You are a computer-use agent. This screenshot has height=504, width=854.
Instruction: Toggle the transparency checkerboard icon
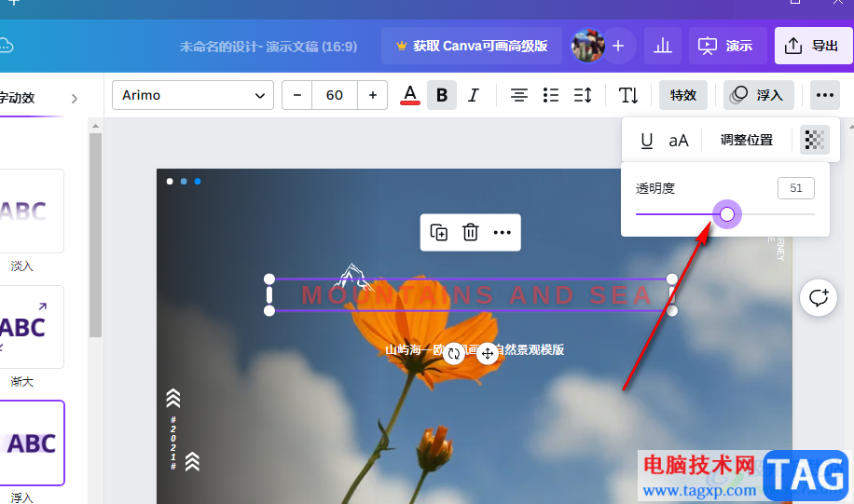tap(814, 140)
